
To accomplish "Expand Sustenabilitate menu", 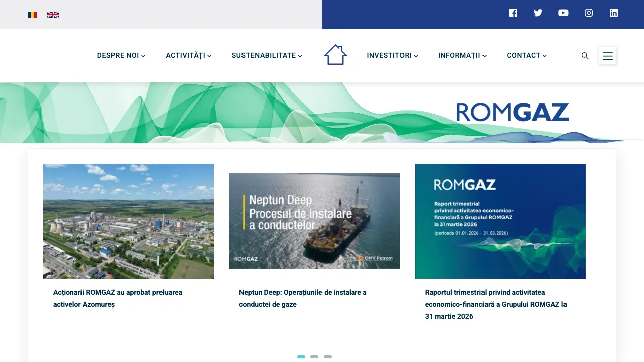I will [267, 55].
